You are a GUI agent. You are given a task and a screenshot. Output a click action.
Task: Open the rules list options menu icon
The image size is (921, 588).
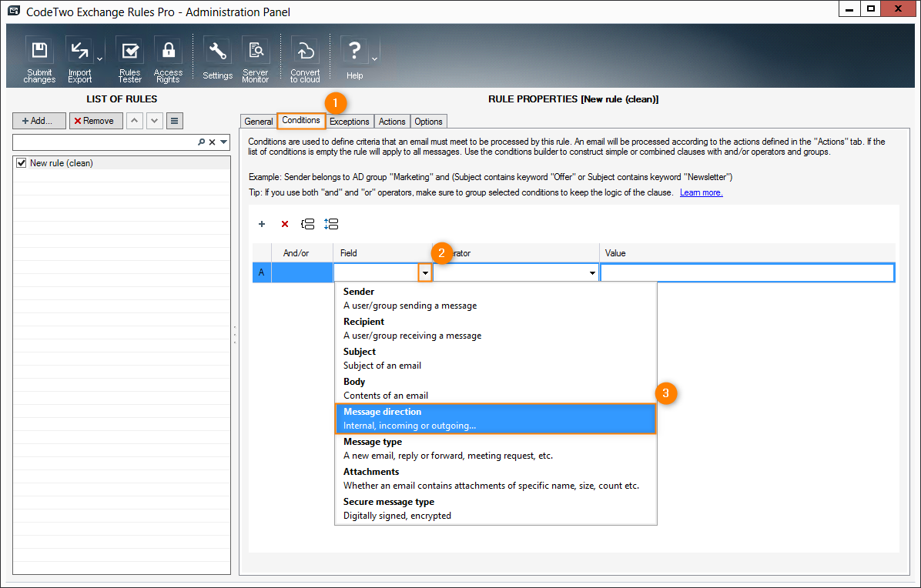(175, 121)
